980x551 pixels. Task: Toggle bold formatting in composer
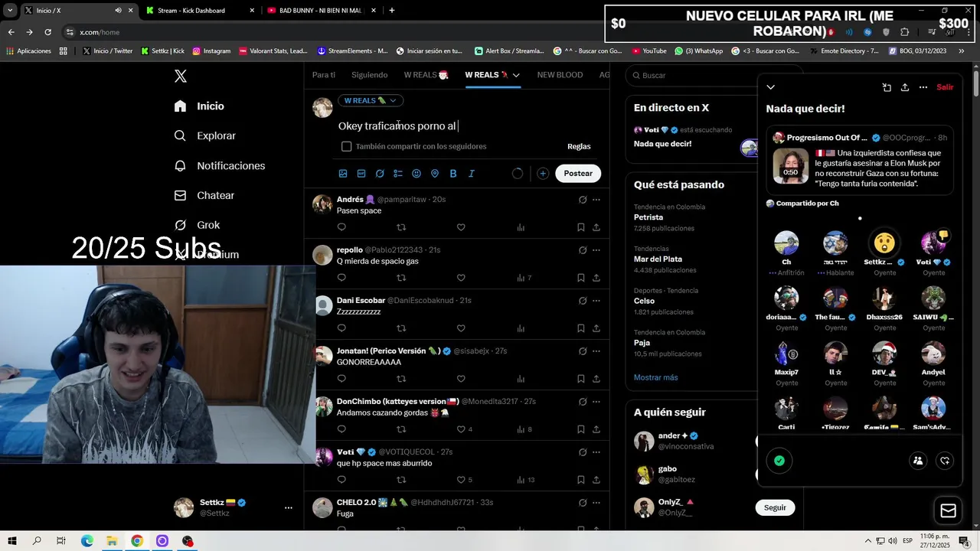point(453,174)
